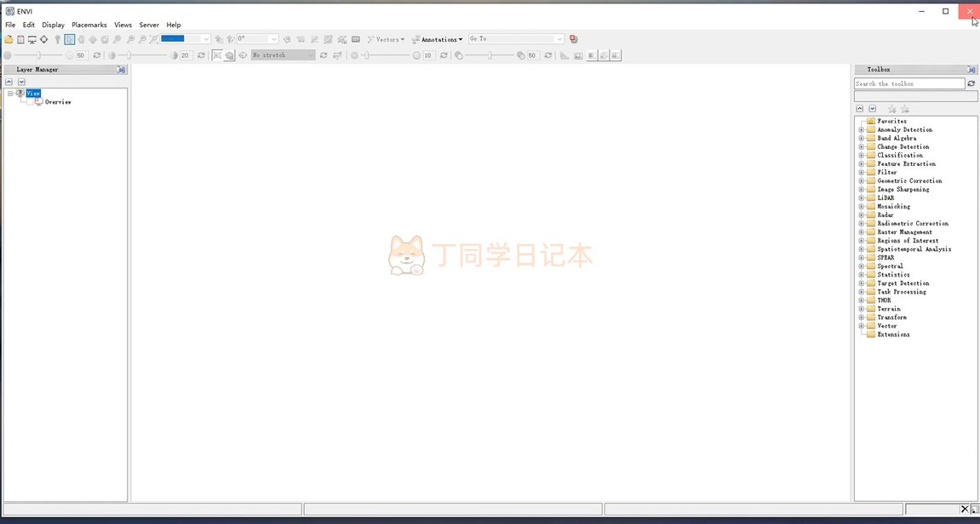Collapse all layers with up chevron in Layer Manager
The height and width of the screenshot is (524, 980).
click(x=9, y=82)
